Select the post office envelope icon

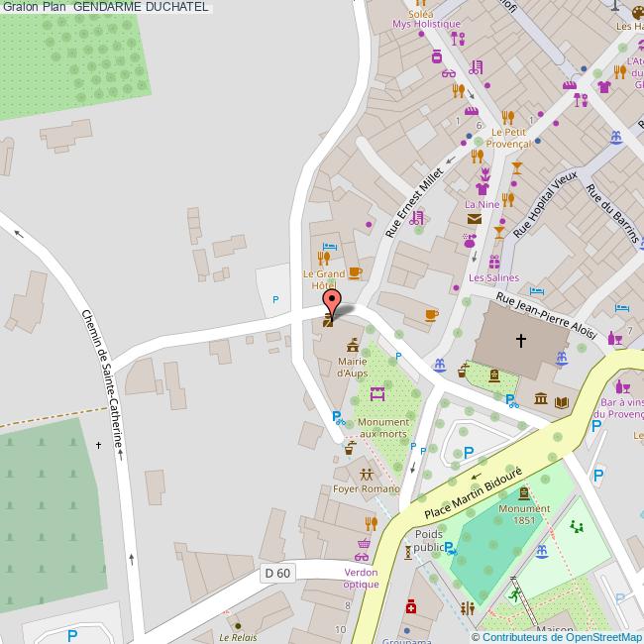(475, 218)
